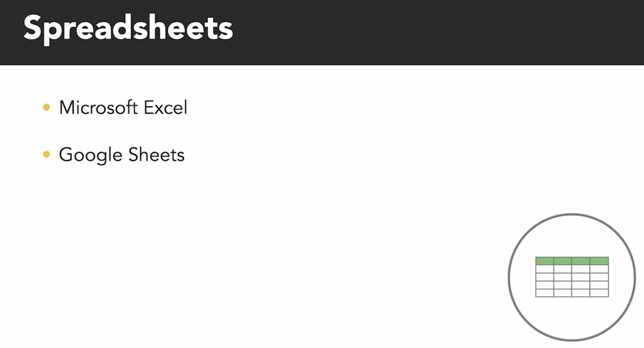Select the last green header cell in table icon
Viewport: 644px width, 348px height.
tap(599, 261)
